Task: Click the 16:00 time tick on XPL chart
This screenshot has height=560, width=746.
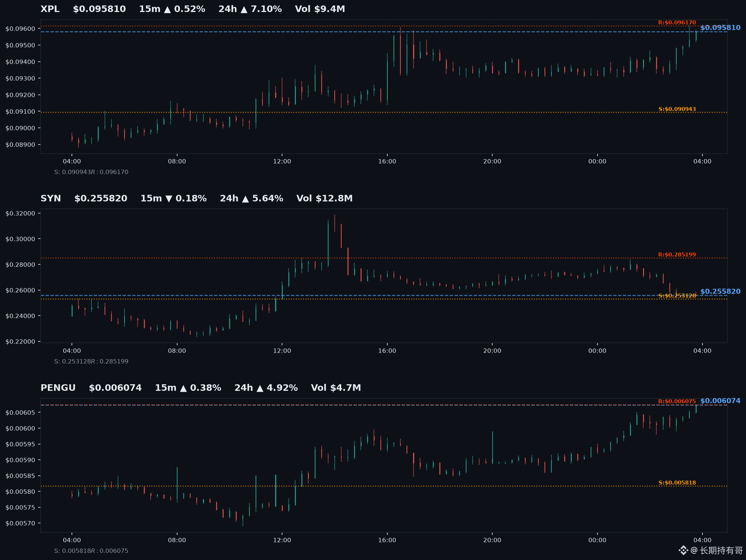Action: click(x=387, y=161)
